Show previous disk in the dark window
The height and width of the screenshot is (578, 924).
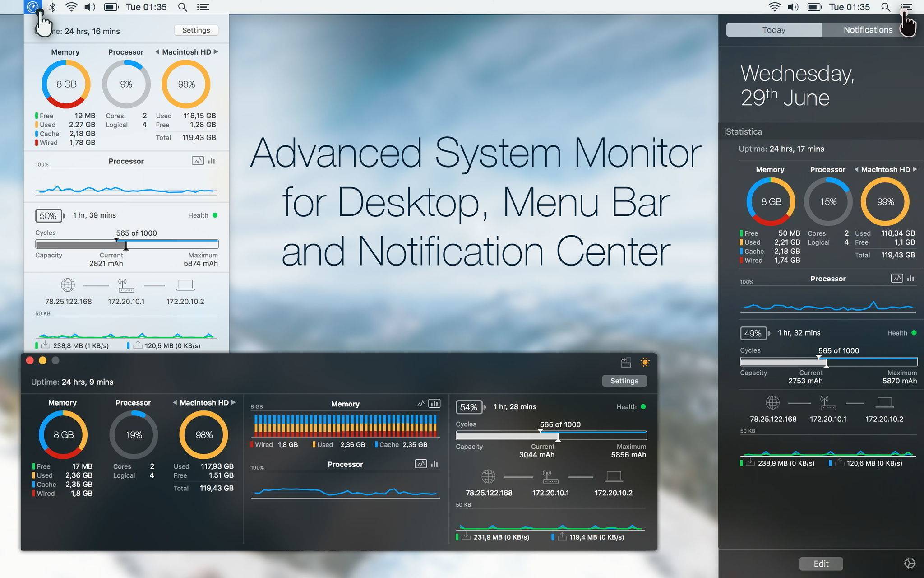point(175,402)
